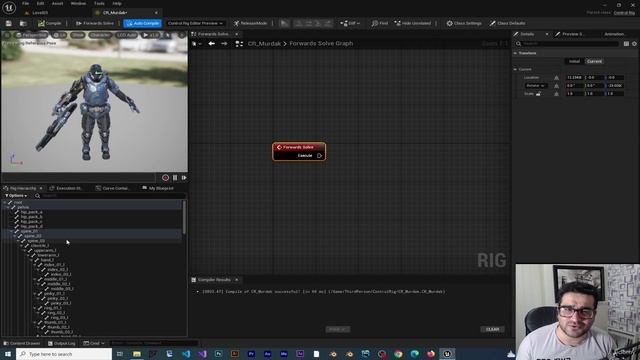Step forward one frame in preview
The image size is (640, 360).
point(184,178)
